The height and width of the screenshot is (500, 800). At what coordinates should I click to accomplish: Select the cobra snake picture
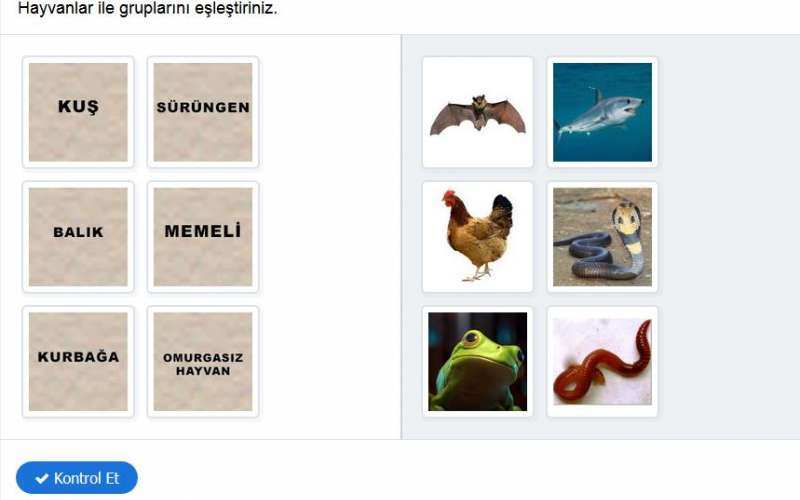pyautogui.click(x=602, y=237)
